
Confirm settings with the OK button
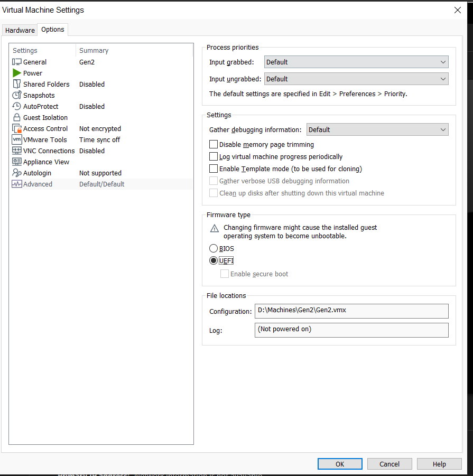point(340,464)
